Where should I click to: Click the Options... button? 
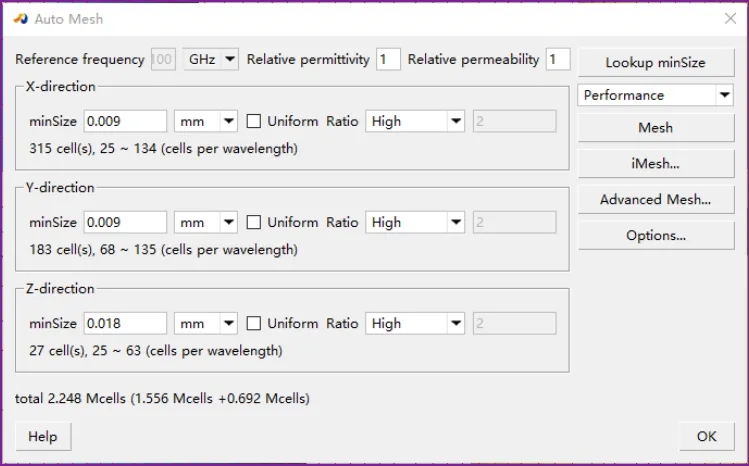(655, 235)
